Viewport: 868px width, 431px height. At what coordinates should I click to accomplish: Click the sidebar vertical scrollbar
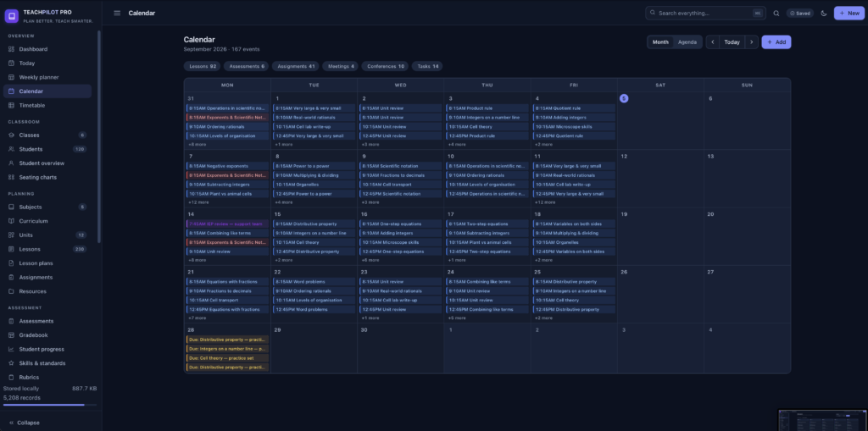click(99, 135)
